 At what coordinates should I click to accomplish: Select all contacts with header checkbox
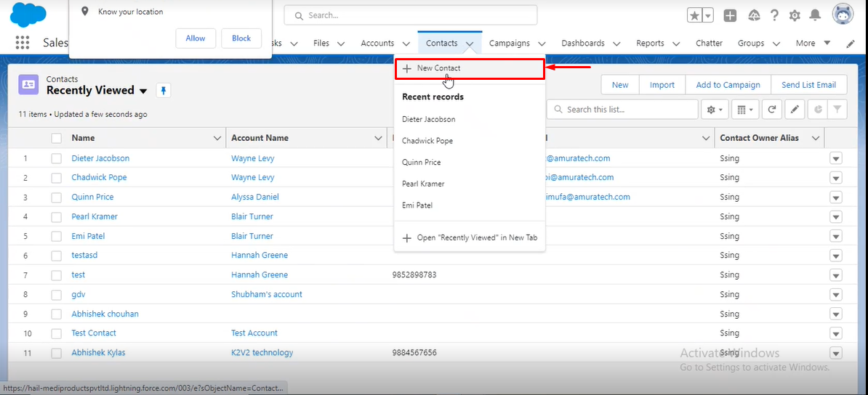[x=57, y=138]
